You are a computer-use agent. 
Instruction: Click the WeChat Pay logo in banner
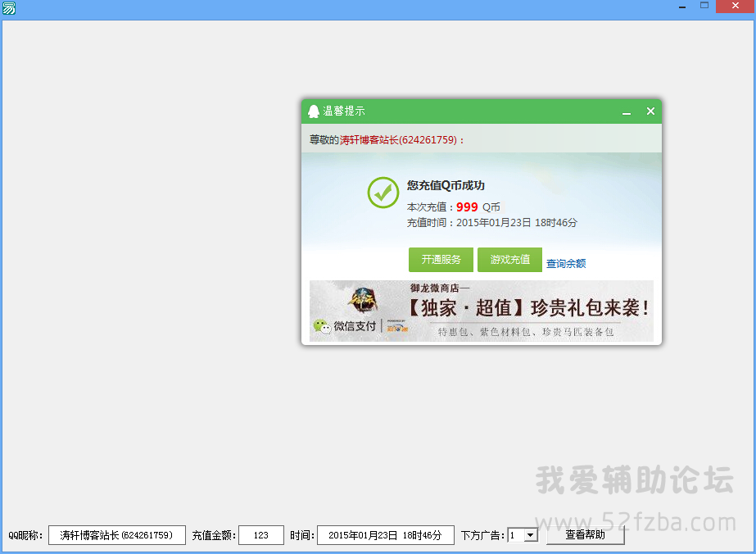[x=345, y=326]
